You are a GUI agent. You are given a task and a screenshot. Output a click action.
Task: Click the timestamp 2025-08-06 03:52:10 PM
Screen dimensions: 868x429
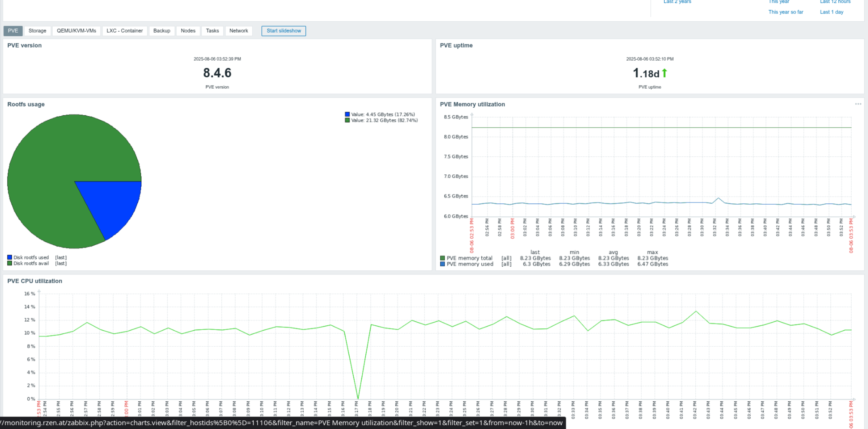coord(650,59)
